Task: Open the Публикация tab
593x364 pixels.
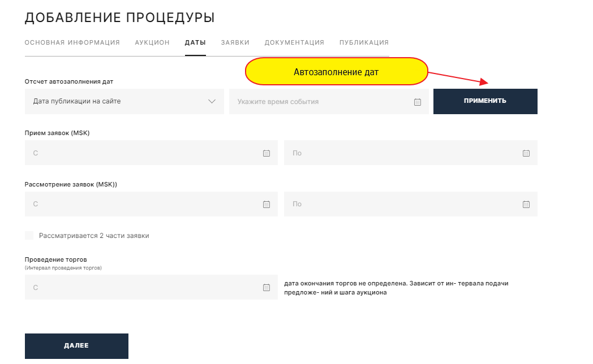Action: pos(364,42)
